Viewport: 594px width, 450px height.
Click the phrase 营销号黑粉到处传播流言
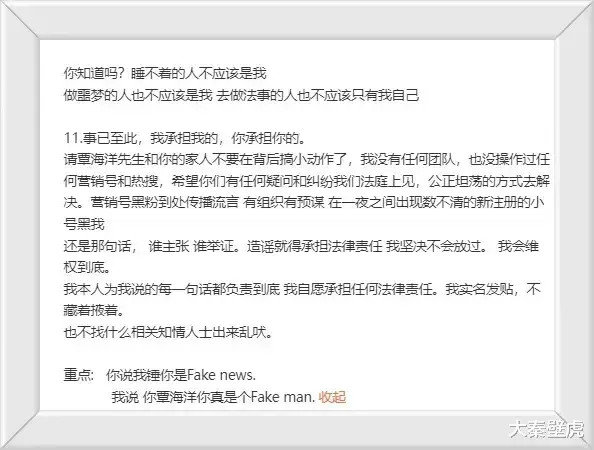[x=165, y=203]
